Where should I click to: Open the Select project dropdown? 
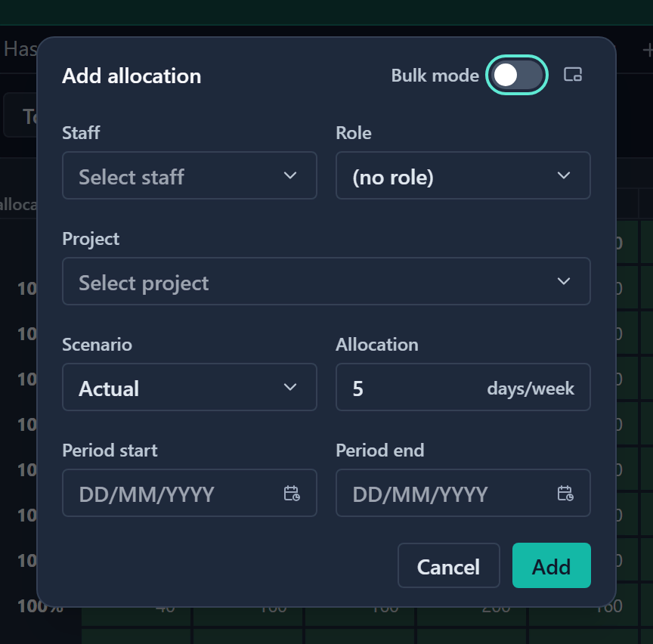(326, 281)
